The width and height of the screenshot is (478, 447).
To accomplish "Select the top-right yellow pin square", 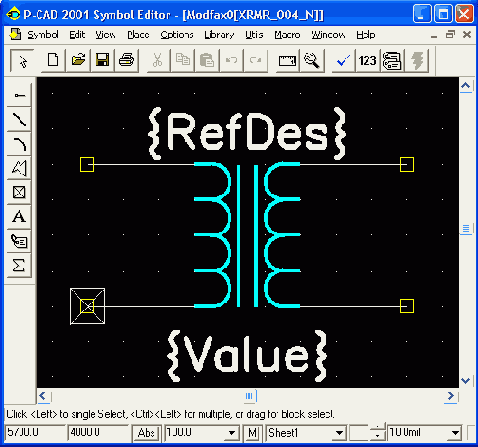I will tap(407, 164).
